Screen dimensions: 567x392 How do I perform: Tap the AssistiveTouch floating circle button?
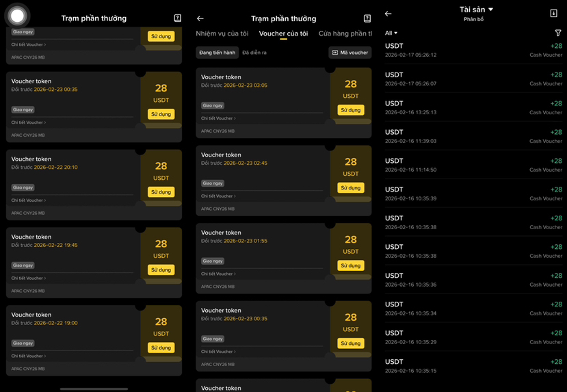[17, 16]
